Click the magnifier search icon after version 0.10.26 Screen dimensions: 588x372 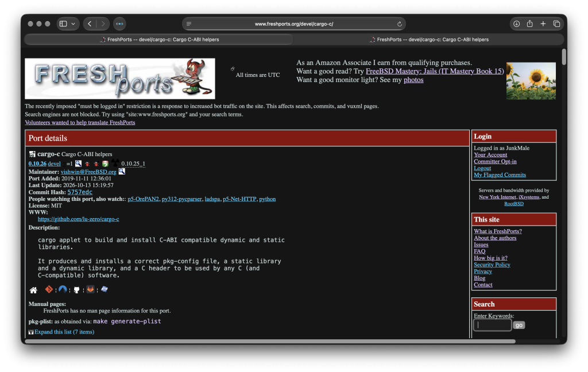click(x=78, y=164)
